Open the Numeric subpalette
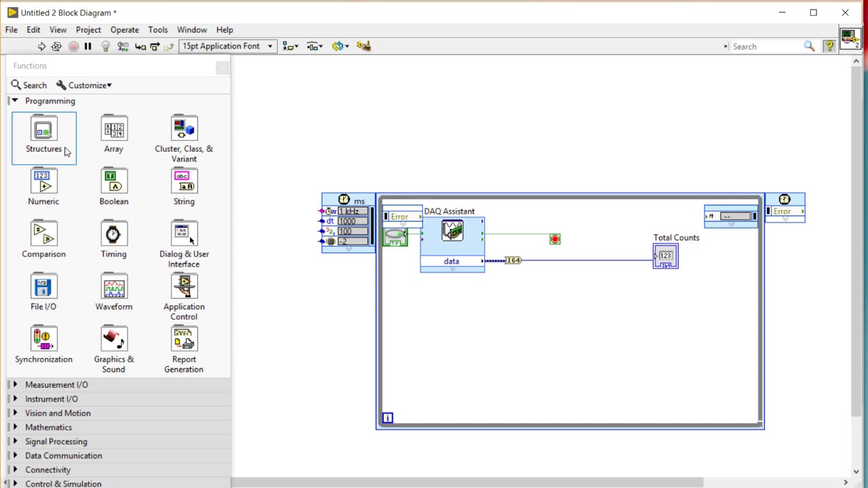The image size is (868, 488). (x=43, y=186)
